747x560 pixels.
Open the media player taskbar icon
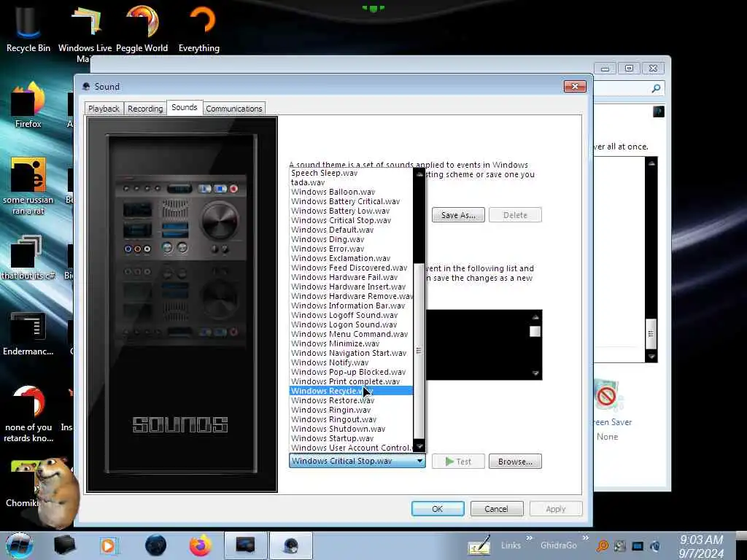click(x=108, y=545)
